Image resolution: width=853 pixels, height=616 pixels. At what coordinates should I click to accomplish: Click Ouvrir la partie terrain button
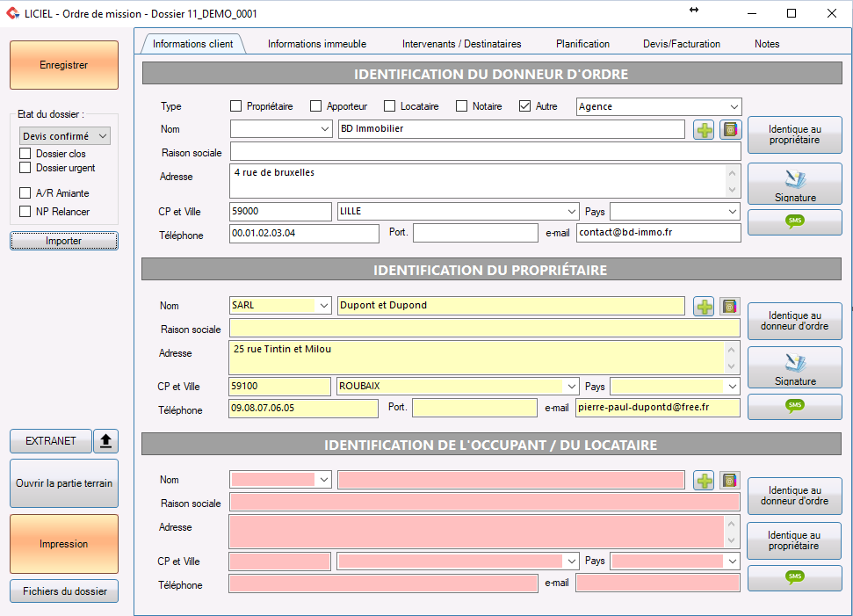click(64, 483)
